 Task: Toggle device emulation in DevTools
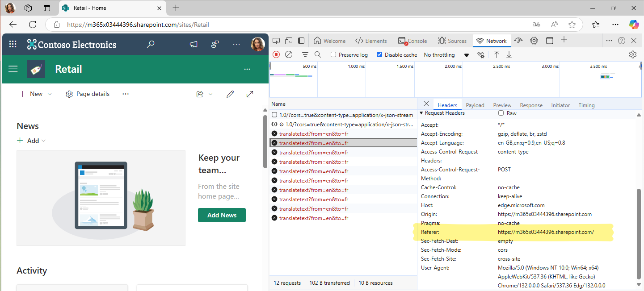pyautogui.click(x=289, y=41)
